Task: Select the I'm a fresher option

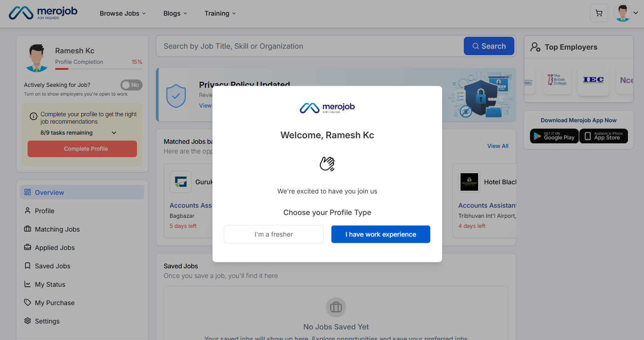Action: [274, 234]
